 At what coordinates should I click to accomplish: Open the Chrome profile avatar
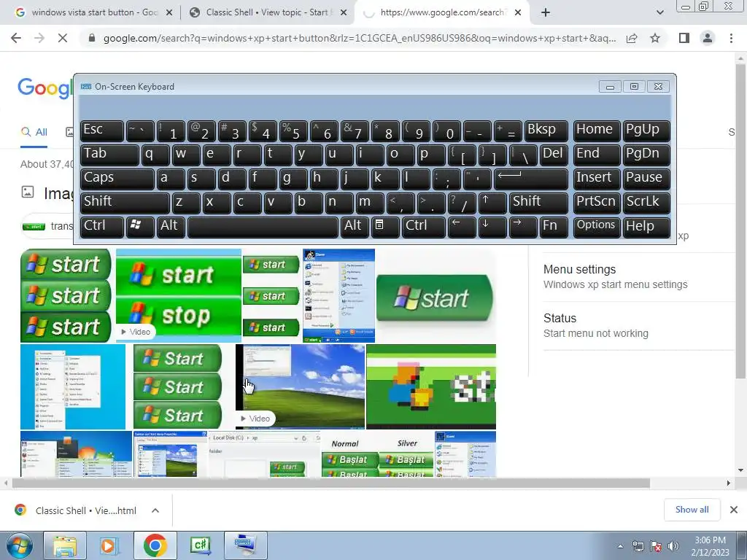[x=708, y=38]
